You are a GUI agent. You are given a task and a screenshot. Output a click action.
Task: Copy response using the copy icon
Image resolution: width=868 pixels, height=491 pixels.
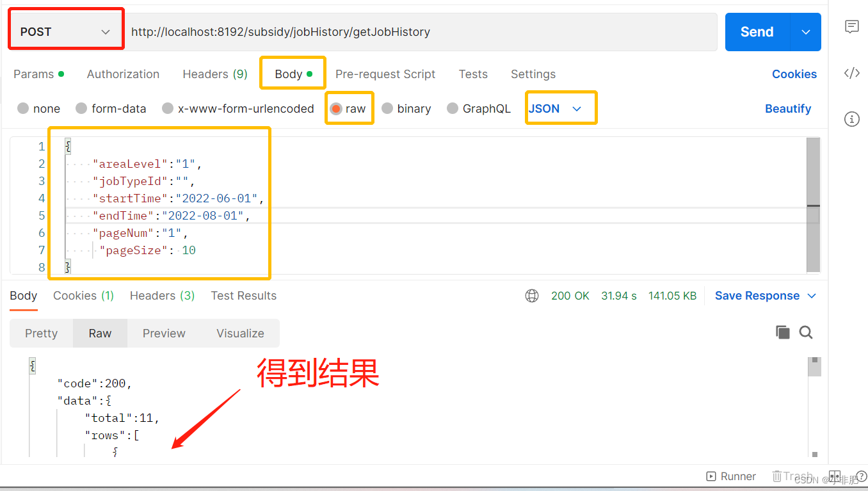[x=782, y=332]
